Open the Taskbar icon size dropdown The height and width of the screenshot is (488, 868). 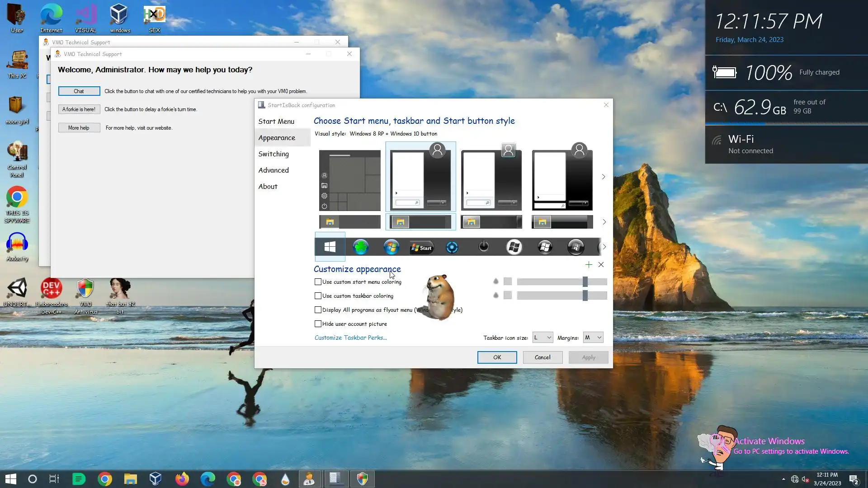542,338
